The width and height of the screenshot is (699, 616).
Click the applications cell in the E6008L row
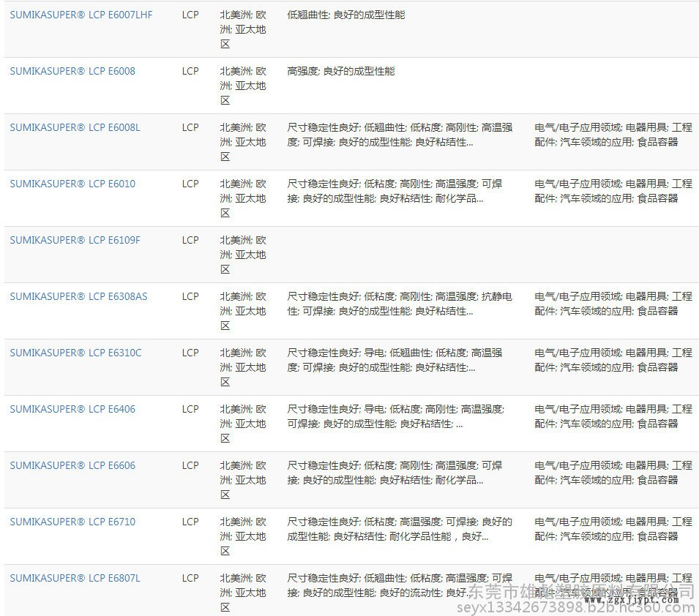pos(613,135)
